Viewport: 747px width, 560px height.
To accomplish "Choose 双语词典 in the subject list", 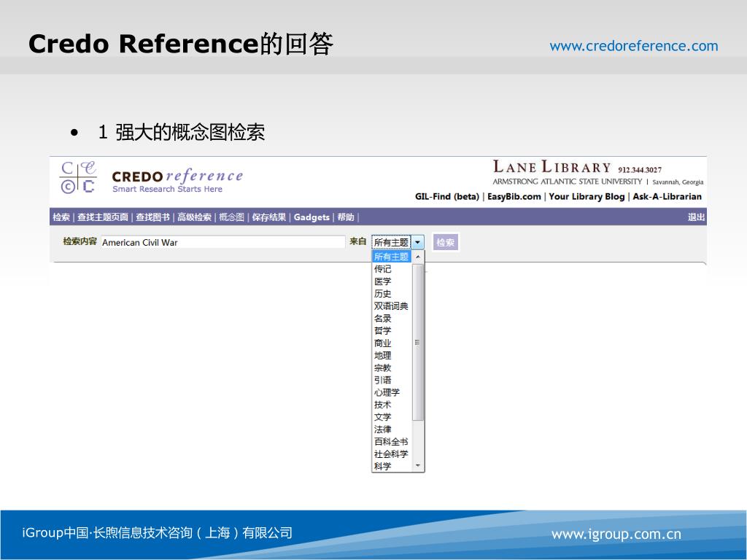I will 391,306.
